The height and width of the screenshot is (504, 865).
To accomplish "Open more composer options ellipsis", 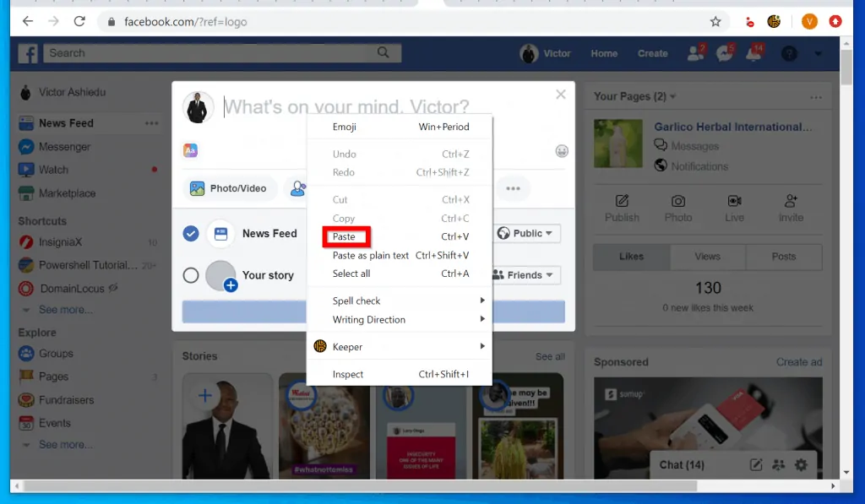I will point(513,188).
